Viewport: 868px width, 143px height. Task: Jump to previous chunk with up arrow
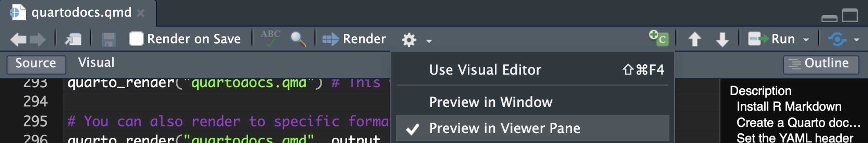click(x=695, y=39)
